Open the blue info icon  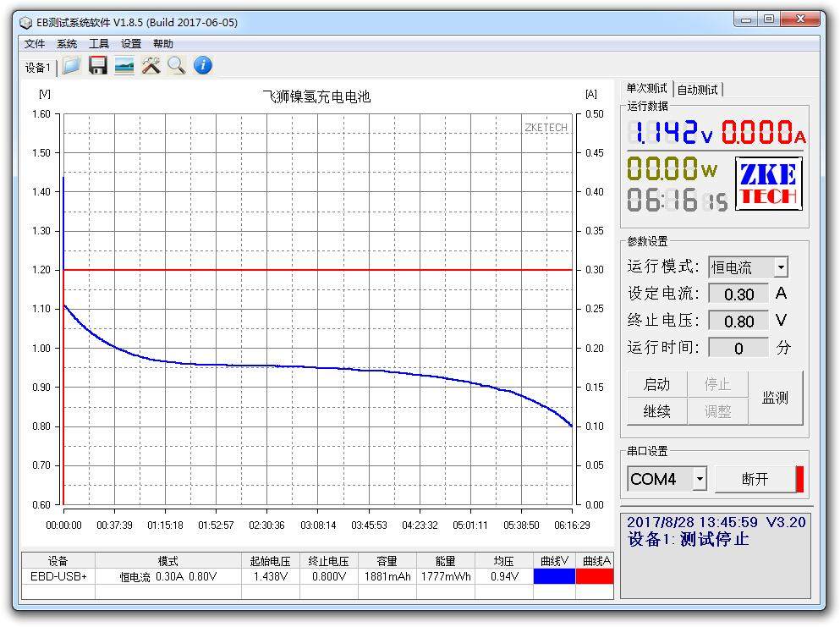click(x=203, y=66)
